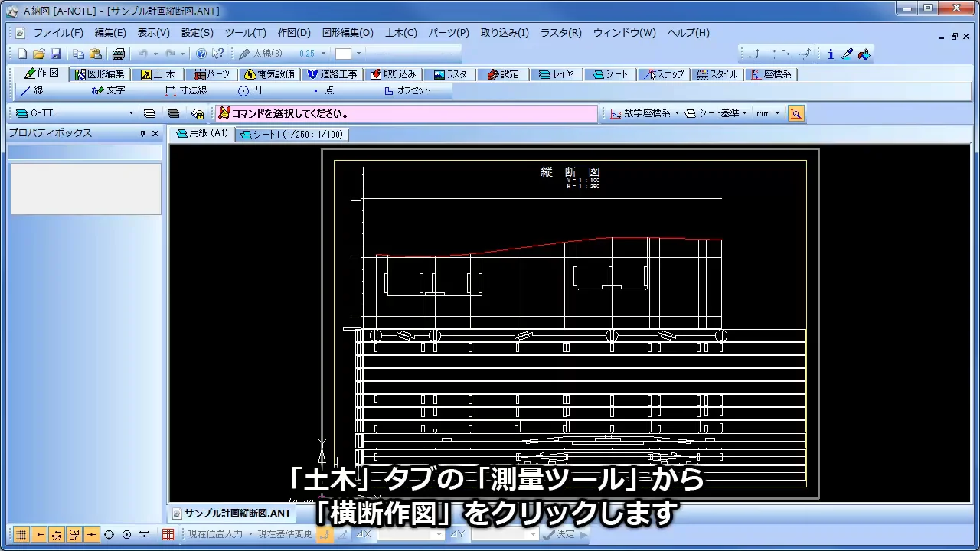Viewport: 980px width, 551px height.
Task: Click the ΔX coordinate input field
Action: coord(410,534)
